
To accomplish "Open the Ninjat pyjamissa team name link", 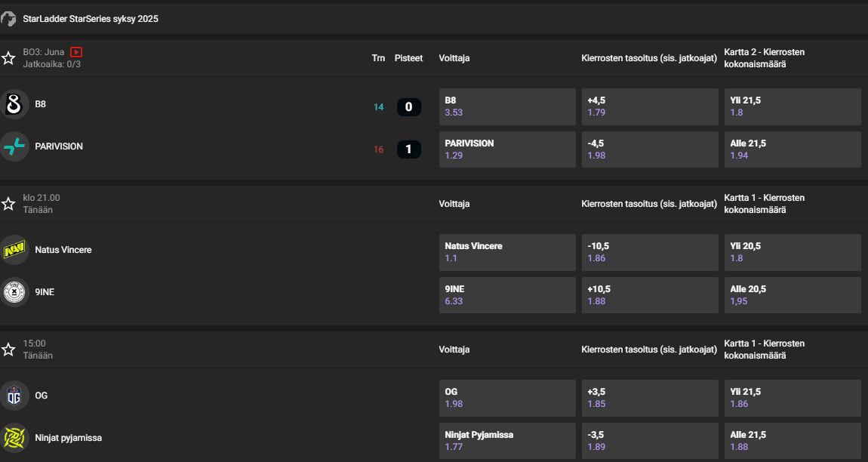I will [68, 438].
